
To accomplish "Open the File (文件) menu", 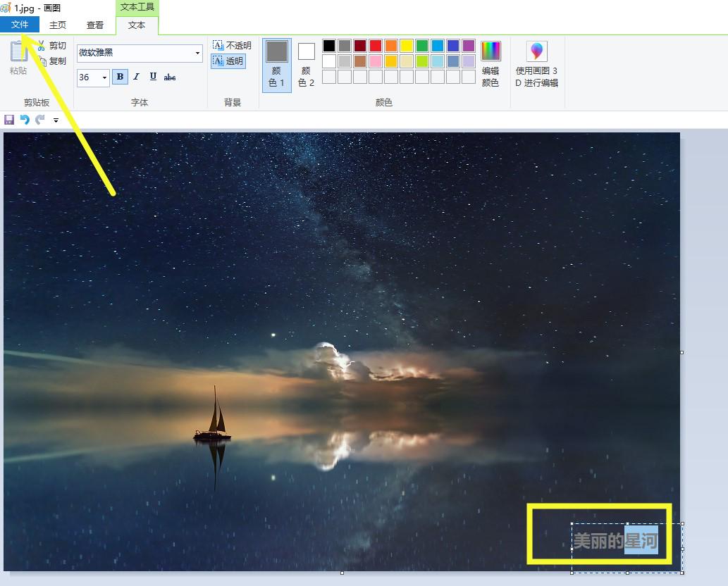I will pyautogui.click(x=20, y=25).
